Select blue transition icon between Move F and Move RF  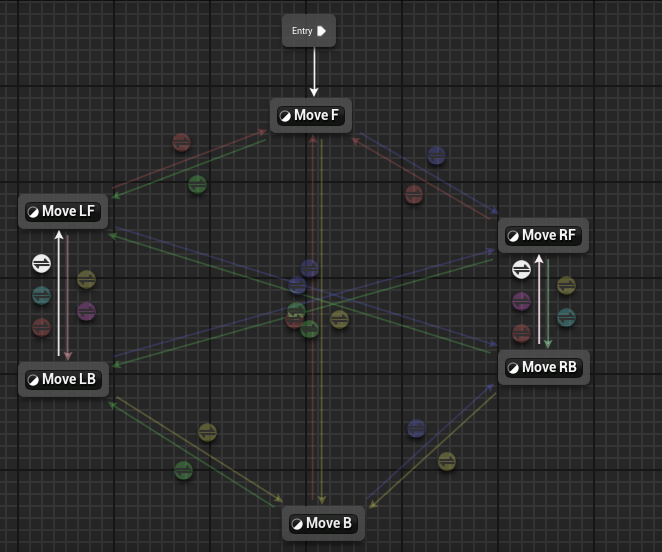(436, 155)
